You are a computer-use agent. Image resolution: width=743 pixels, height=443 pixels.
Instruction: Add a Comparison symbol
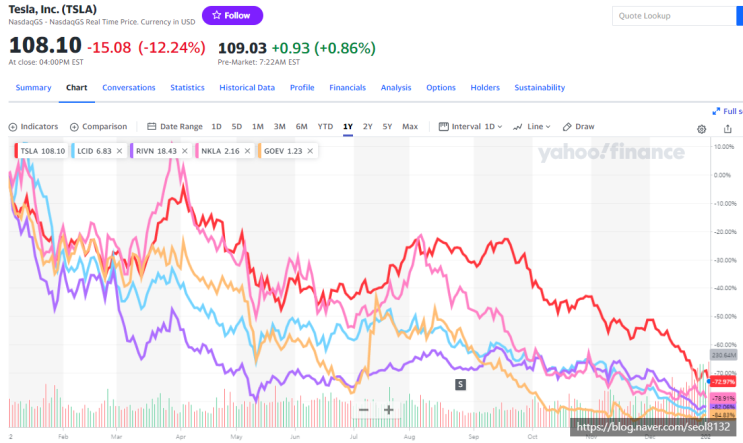click(99, 127)
